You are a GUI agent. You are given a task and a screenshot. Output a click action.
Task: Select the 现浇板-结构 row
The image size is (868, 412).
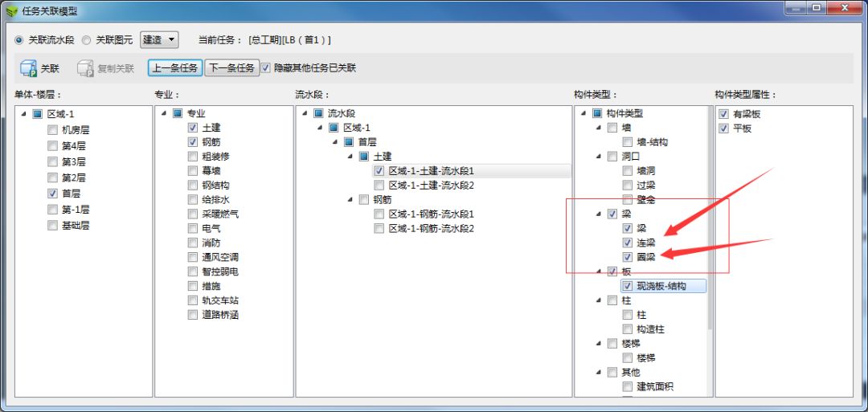(x=664, y=286)
